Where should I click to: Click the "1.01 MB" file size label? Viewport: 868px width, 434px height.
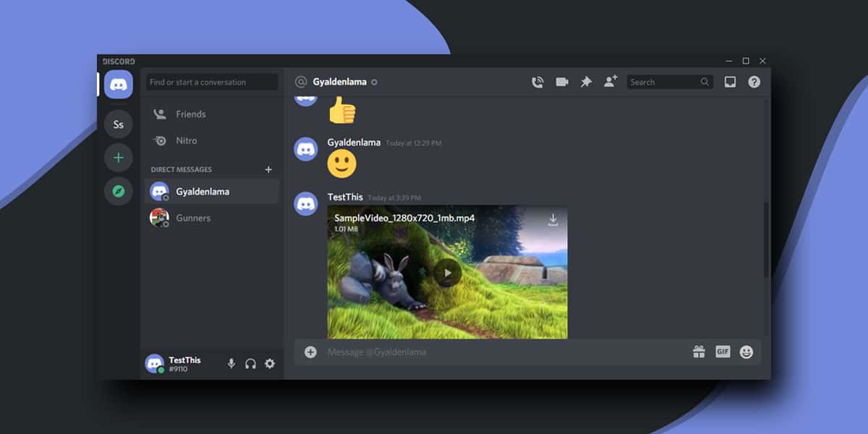346,229
